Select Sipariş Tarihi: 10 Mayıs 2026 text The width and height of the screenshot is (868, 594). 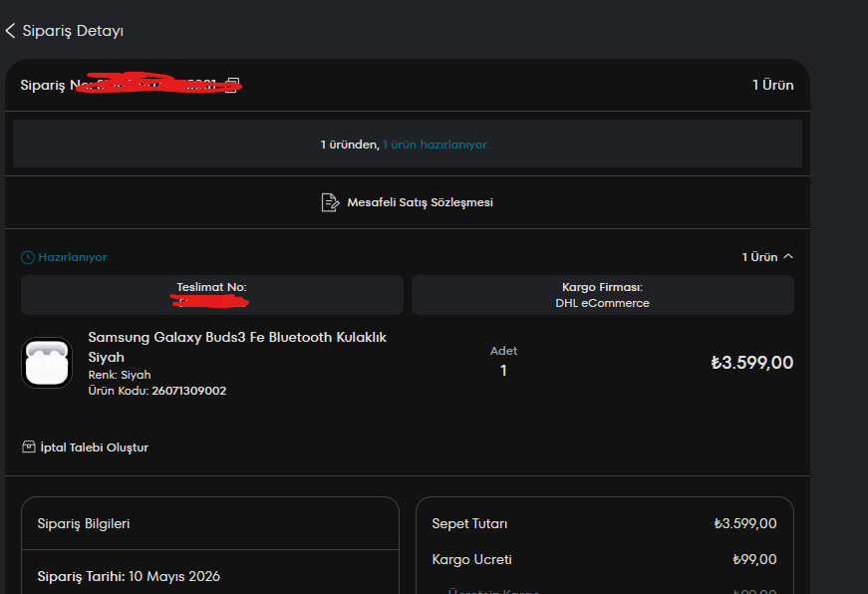click(129, 576)
